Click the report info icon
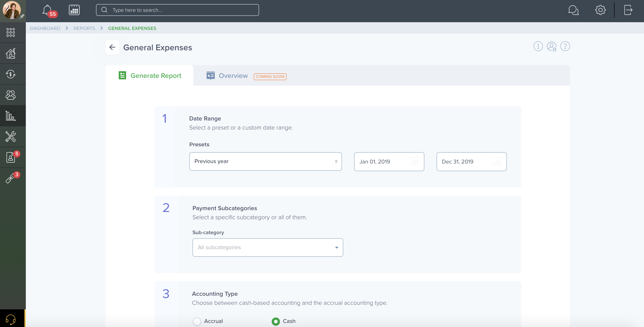 tap(538, 46)
